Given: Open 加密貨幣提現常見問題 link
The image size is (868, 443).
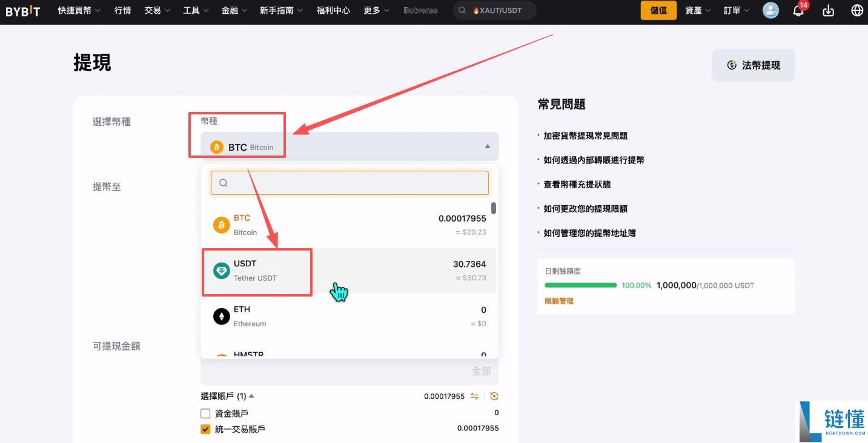Looking at the screenshot, I should (x=585, y=136).
